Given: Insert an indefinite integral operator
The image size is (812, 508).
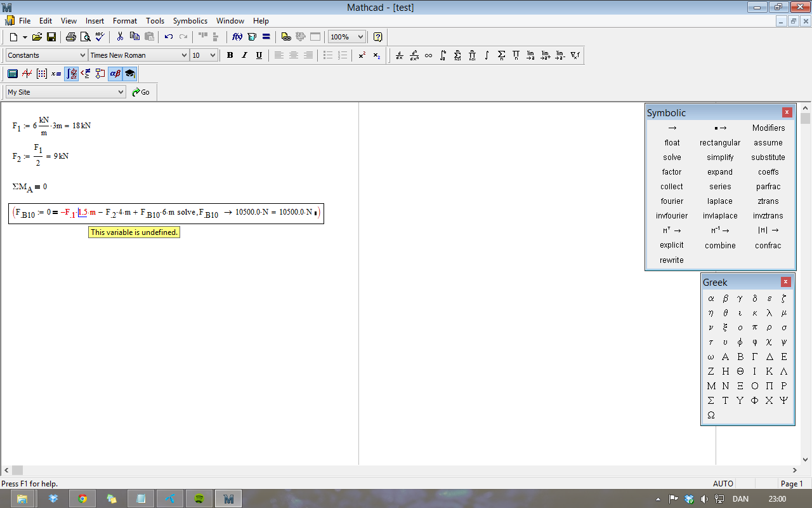Looking at the screenshot, I should tap(487, 55).
